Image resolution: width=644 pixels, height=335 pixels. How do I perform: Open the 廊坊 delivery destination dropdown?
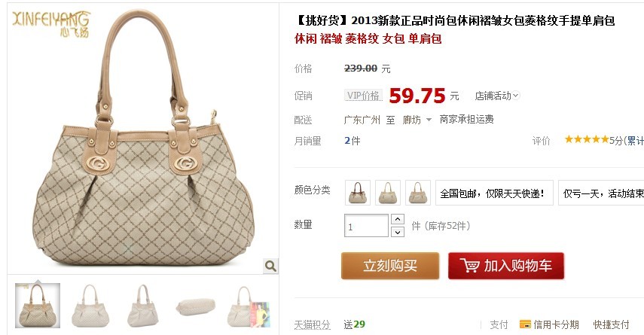tap(417, 120)
